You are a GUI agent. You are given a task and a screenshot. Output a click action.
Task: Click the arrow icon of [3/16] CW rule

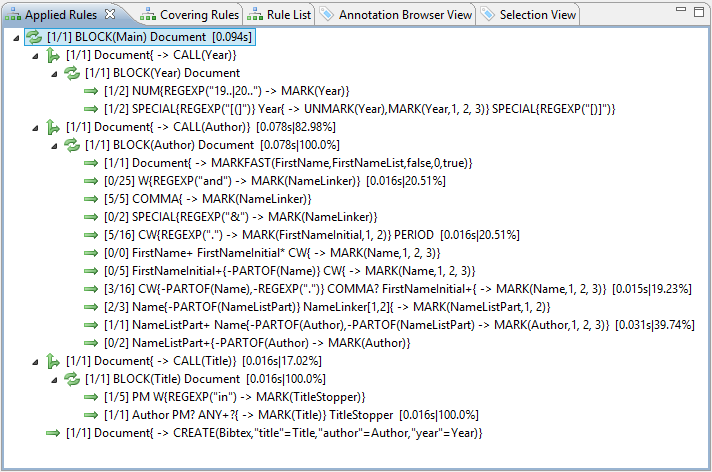coord(91,289)
